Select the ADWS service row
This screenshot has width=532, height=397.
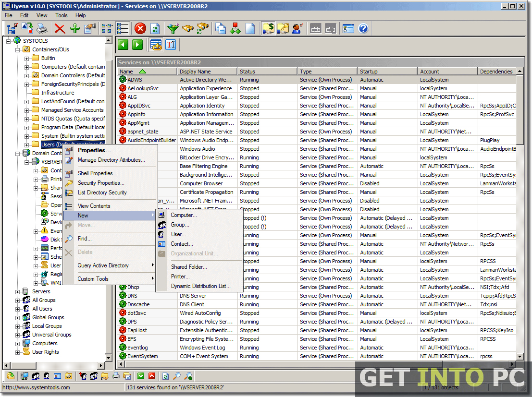pyautogui.click(x=317, y=80)
